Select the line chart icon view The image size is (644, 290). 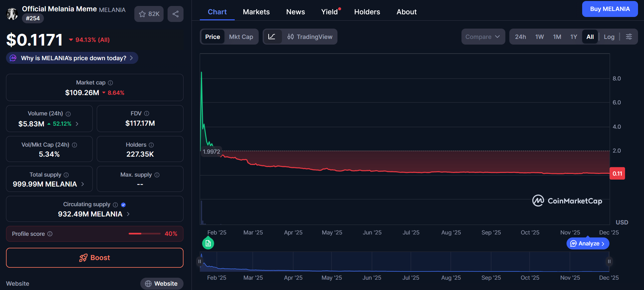[272, 37]
